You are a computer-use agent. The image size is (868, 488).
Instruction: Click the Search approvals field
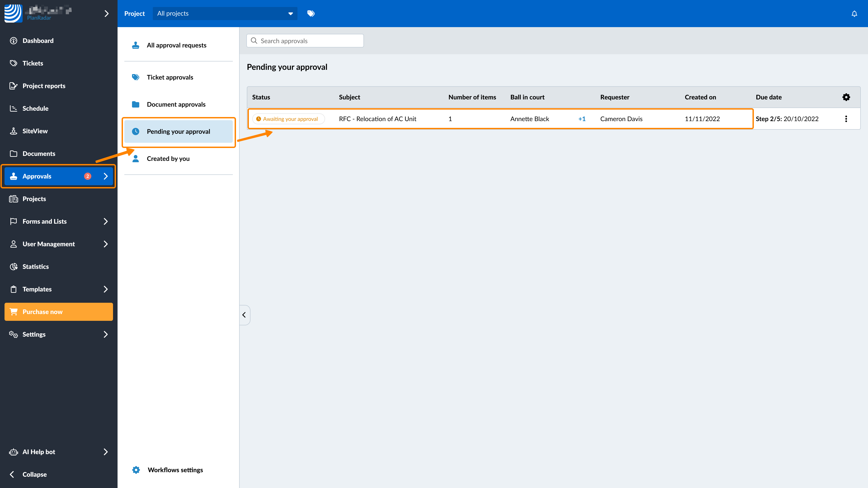point(305,41)
